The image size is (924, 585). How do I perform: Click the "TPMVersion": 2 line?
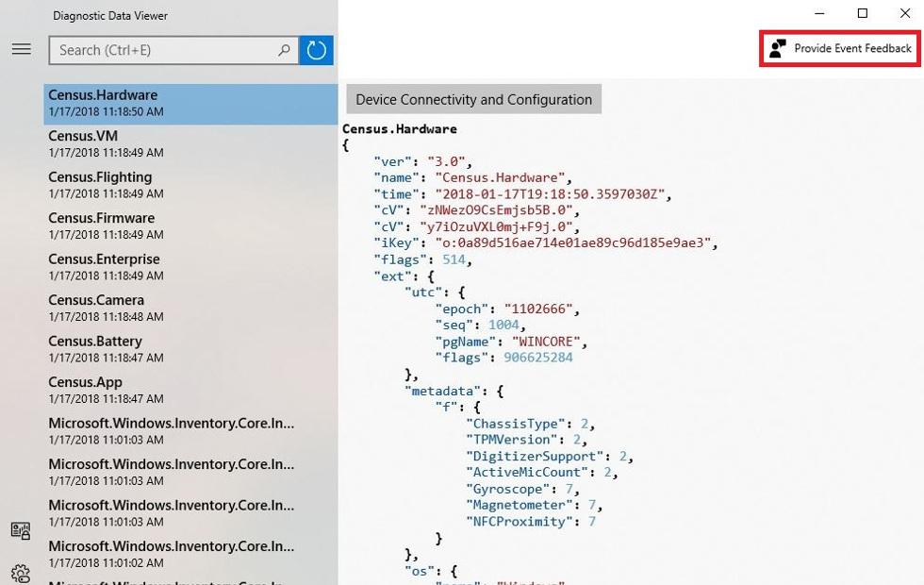pos(526,440)
